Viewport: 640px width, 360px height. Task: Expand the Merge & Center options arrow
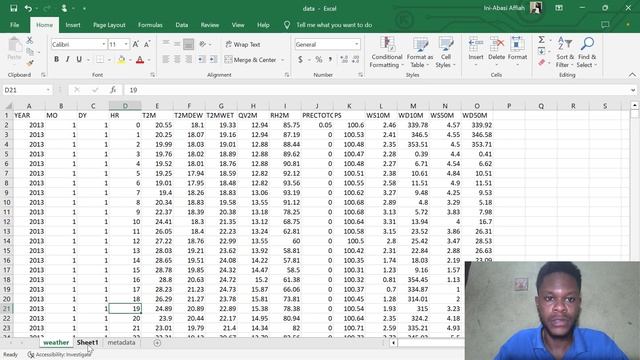pyautogui.click(x=282, y=60)
